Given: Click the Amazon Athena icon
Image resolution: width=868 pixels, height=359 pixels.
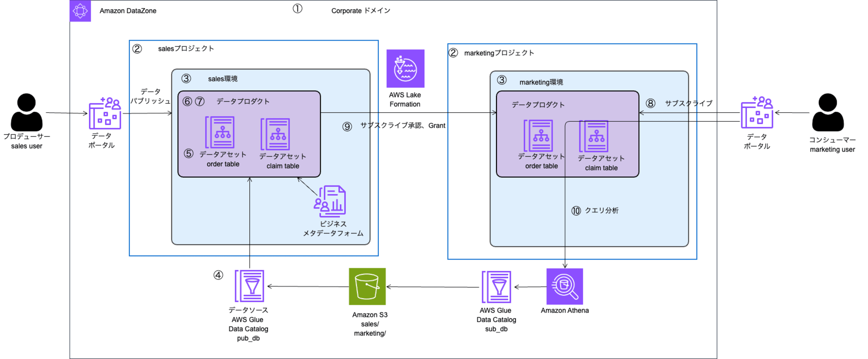Looking at the screenshot, I should click(x=565, y=287).
